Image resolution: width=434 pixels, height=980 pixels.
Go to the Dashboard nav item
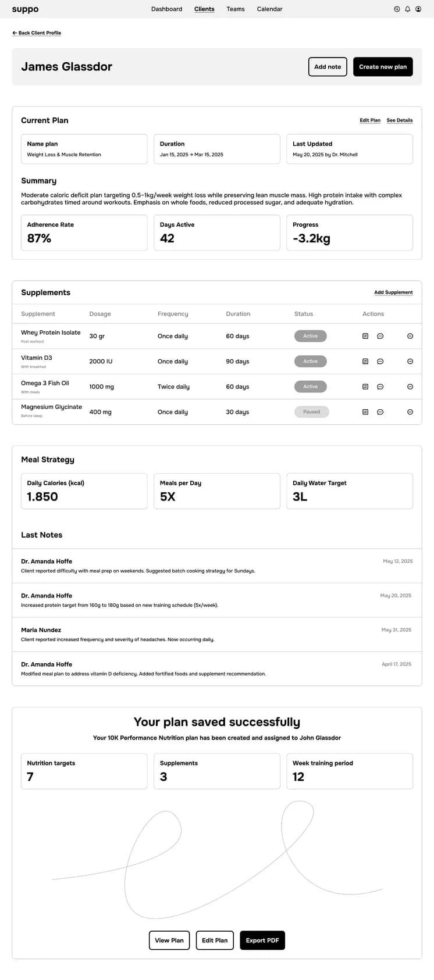point(166,9)
